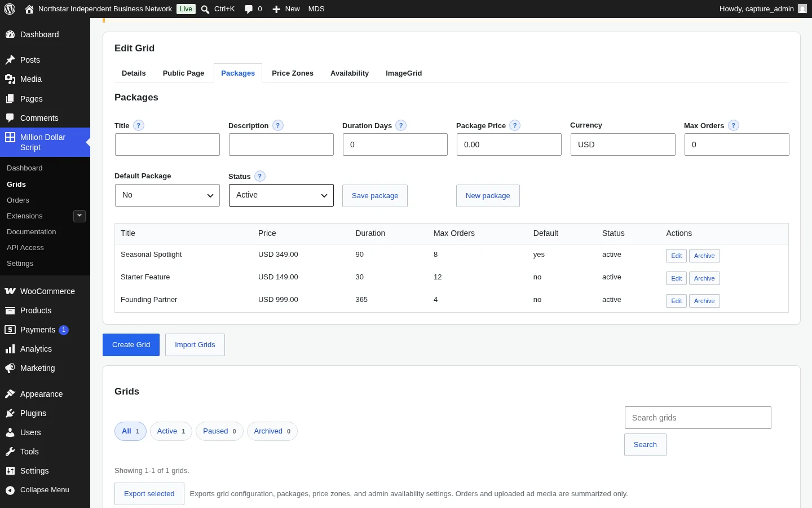812x508 pixels.
Task: Filter grids by Active
Action: (171, 431)
